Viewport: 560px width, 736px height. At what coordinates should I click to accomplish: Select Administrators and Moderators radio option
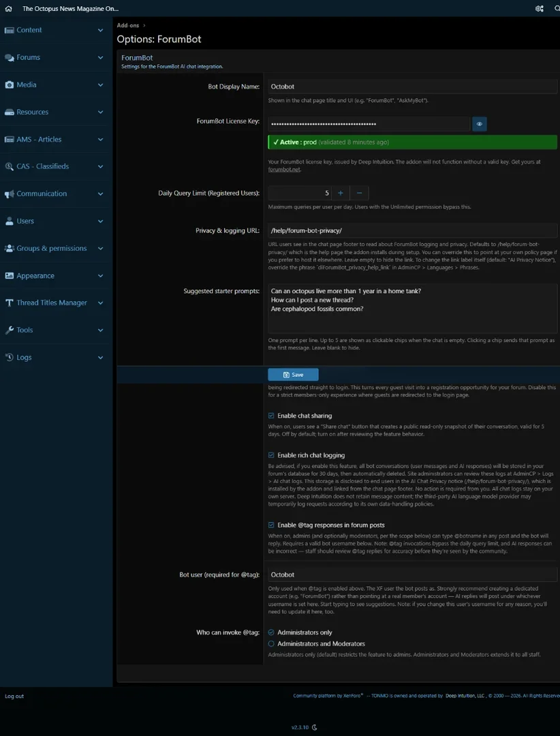click(x=271, y=644)
